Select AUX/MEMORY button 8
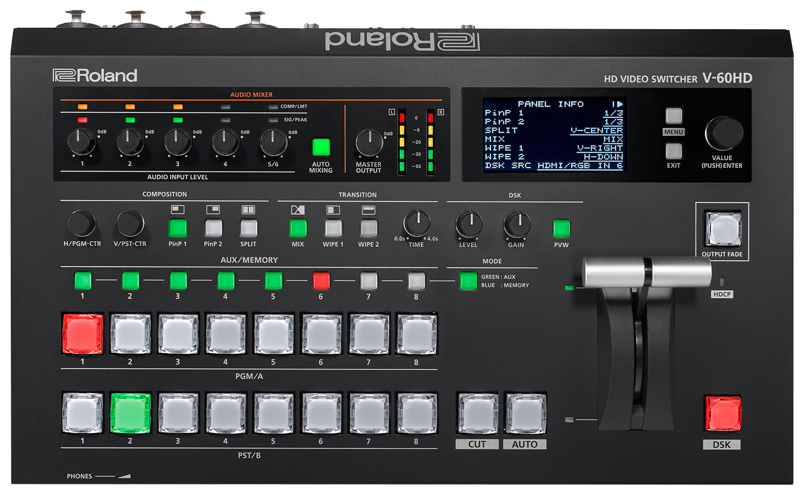812x504 pixels. (416, 281)
